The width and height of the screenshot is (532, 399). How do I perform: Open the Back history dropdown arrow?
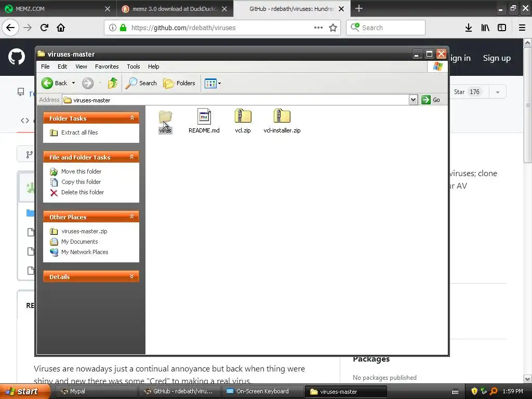pyautogui.click(x=73, y=83)
